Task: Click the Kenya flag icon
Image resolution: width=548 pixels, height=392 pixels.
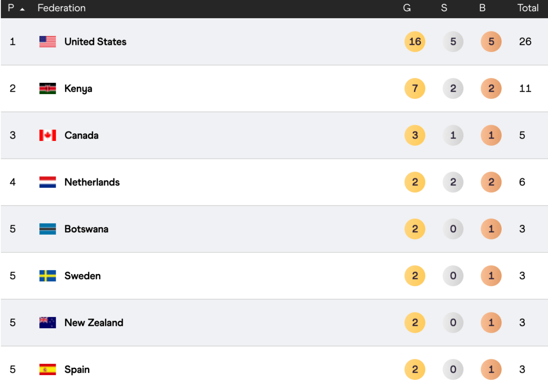Action: coord(47,89)
